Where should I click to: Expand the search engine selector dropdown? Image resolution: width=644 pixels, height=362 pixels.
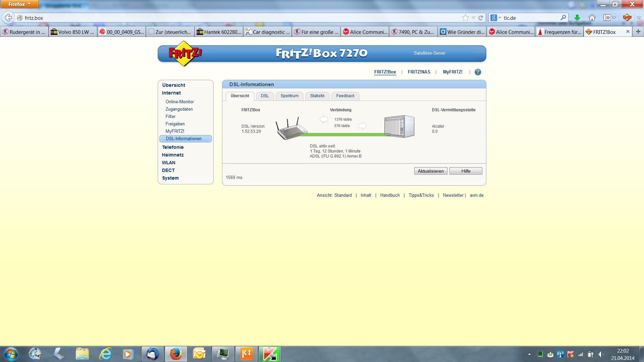point(499,18)
